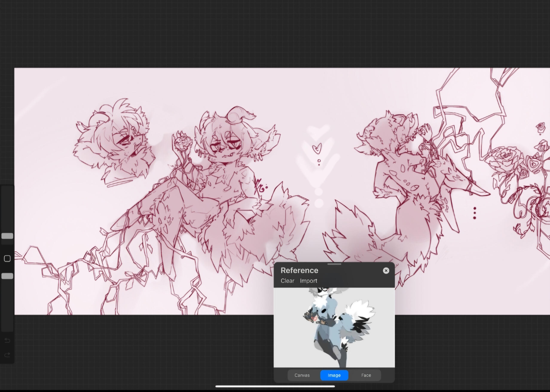The height and width of the screenshot is (392, 550).
Task: Click Import in the Reference panel
Action: coord(308,281)
